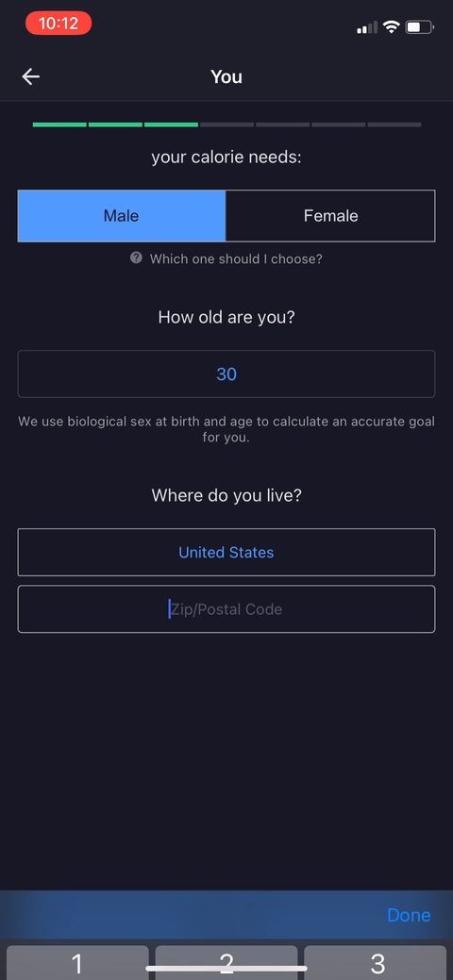The height and width of the screenshot is (980, 453).
Task: Click the question mark help icon
Action: coord(136,257)
